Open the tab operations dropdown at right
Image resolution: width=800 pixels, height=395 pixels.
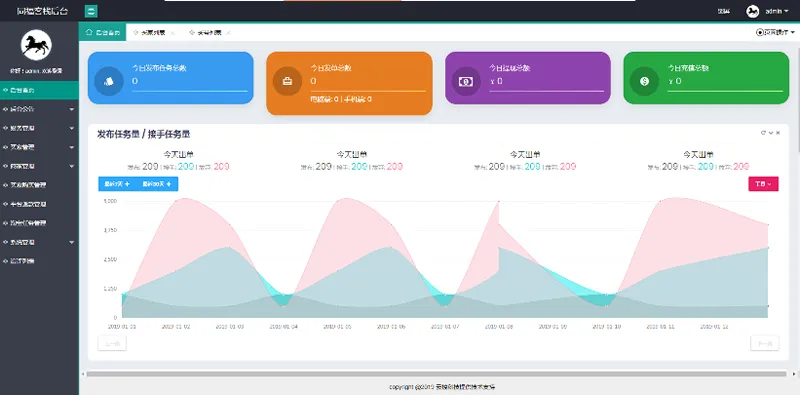[x=776, y=32]
